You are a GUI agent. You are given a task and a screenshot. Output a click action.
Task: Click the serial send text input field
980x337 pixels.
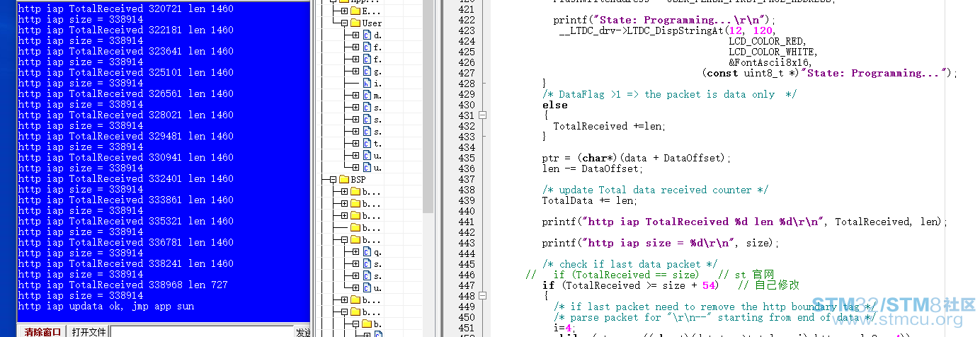pos(202,331)
